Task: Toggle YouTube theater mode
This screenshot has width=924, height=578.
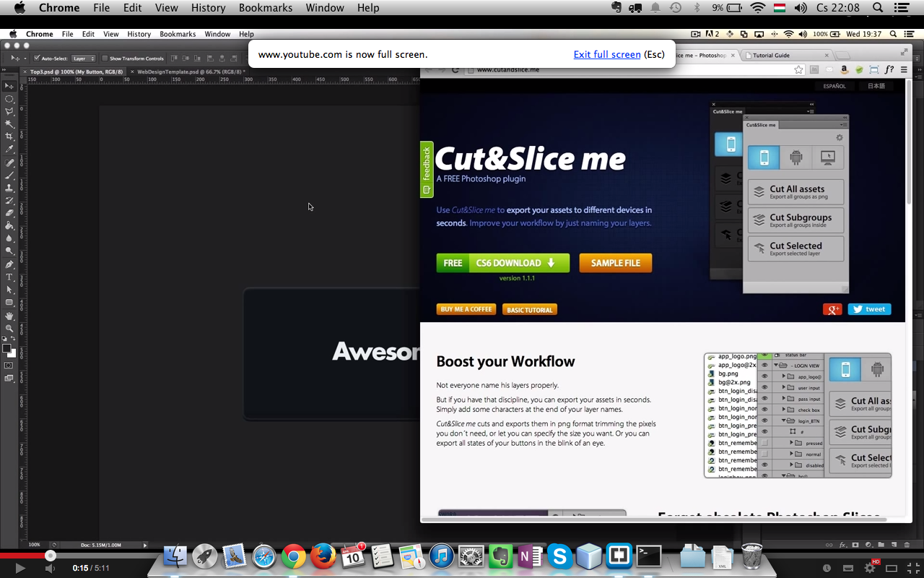Action: tap(892, 569)
